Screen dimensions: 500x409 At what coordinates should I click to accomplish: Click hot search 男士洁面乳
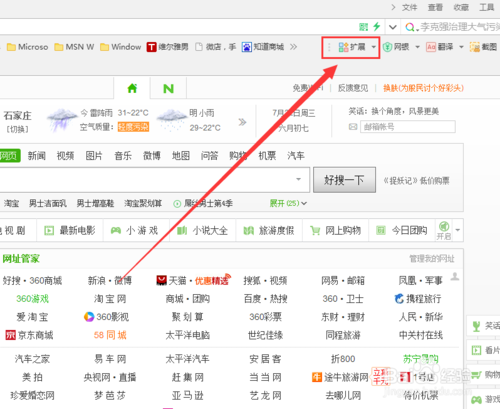(48, 203)
